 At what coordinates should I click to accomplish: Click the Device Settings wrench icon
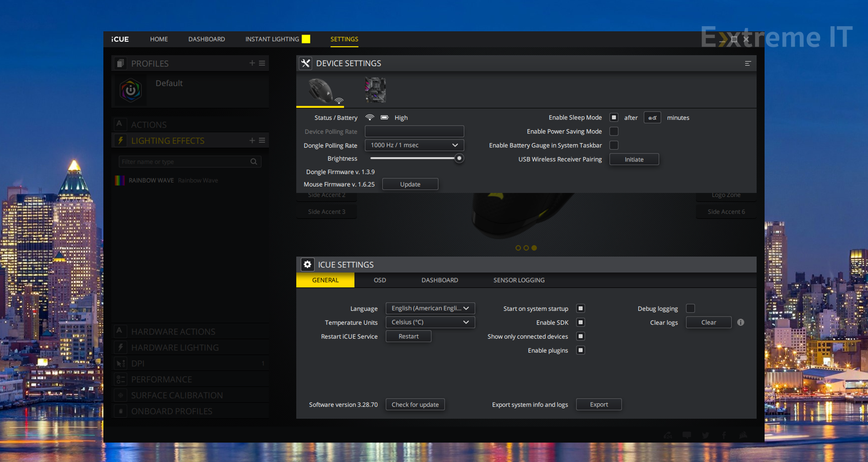click(306, 63)
